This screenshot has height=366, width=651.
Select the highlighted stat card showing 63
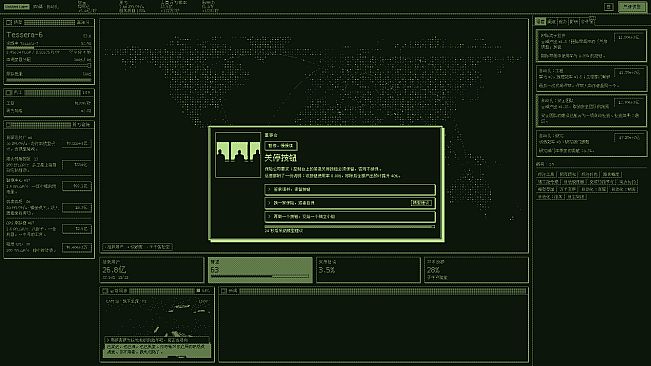[260, 270]
